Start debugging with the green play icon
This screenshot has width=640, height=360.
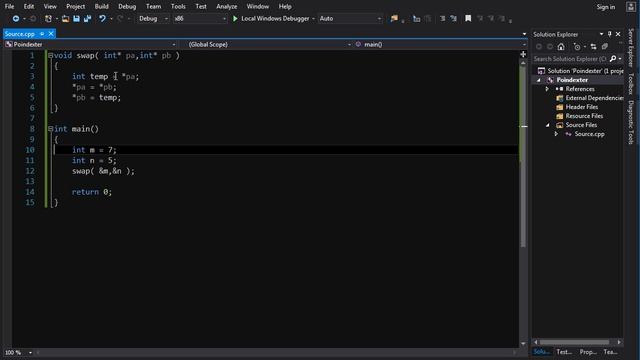235,19
